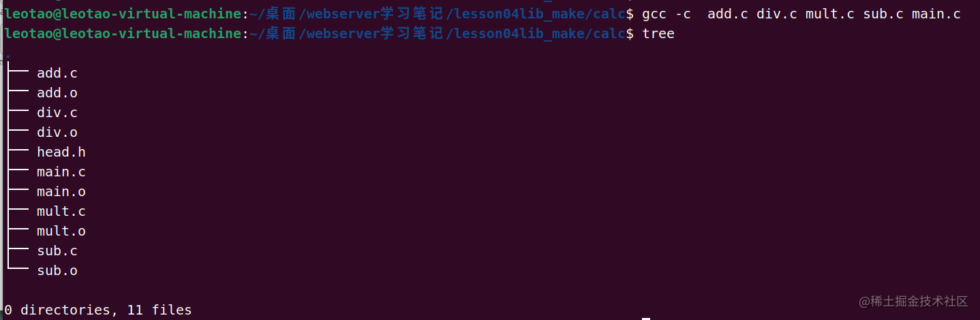Screen dimensions: 980x320
Task: Click add.c in the tree listing
Action: 57,73
